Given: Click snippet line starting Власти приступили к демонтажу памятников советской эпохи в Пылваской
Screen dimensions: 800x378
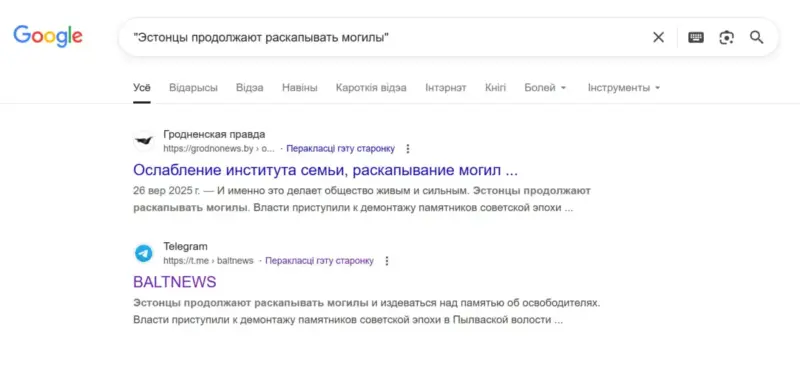Looking at the screenshot, I should coord(348,320).
